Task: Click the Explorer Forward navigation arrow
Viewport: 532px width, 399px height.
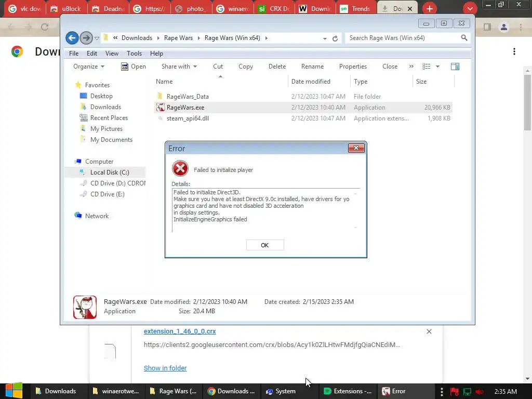Action: tap(86, 37)
